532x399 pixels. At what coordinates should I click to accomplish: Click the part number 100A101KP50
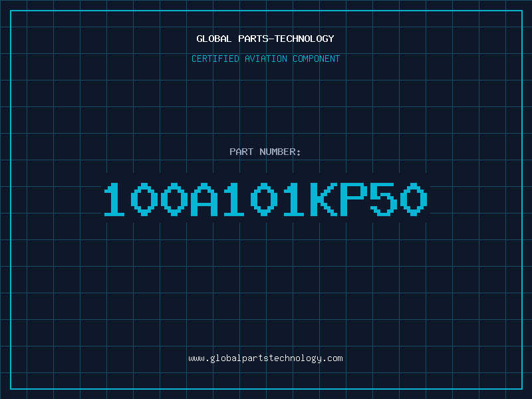265,199
